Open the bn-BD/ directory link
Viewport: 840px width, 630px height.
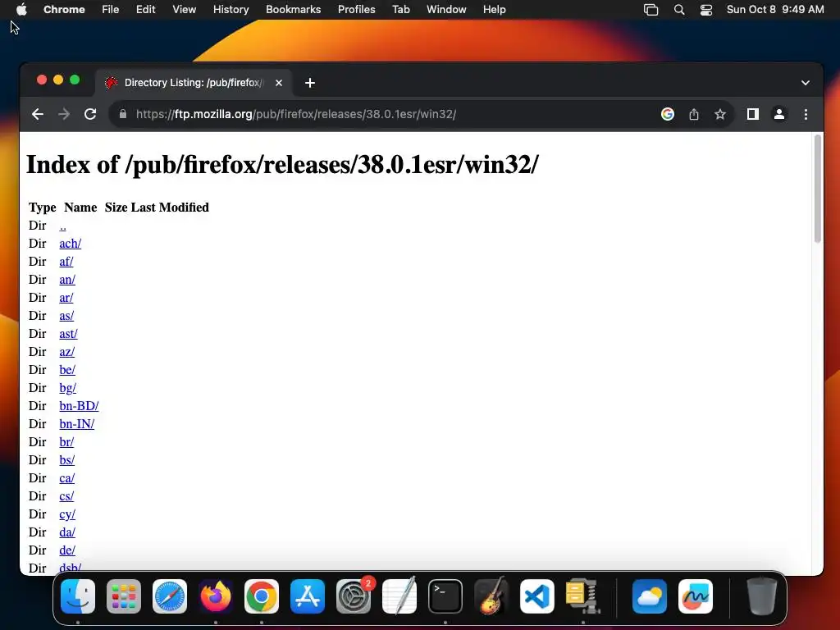[79, 406]
